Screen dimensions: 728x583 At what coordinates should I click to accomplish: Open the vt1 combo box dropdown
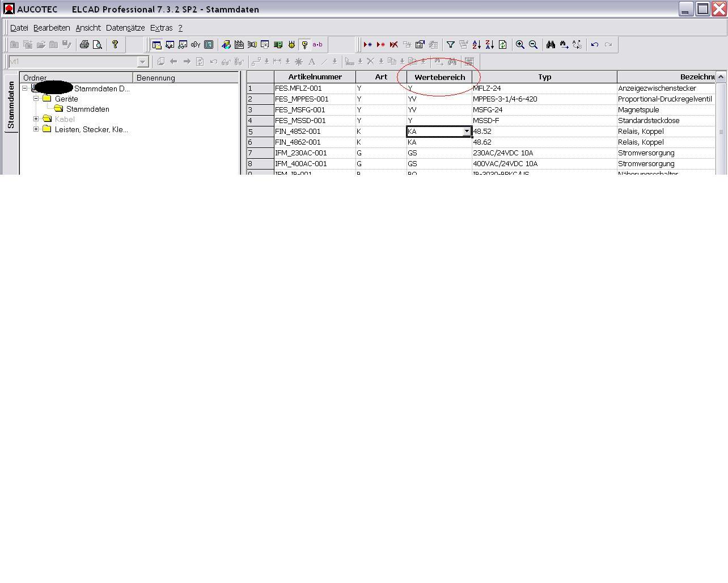click(x=143, y=61)
